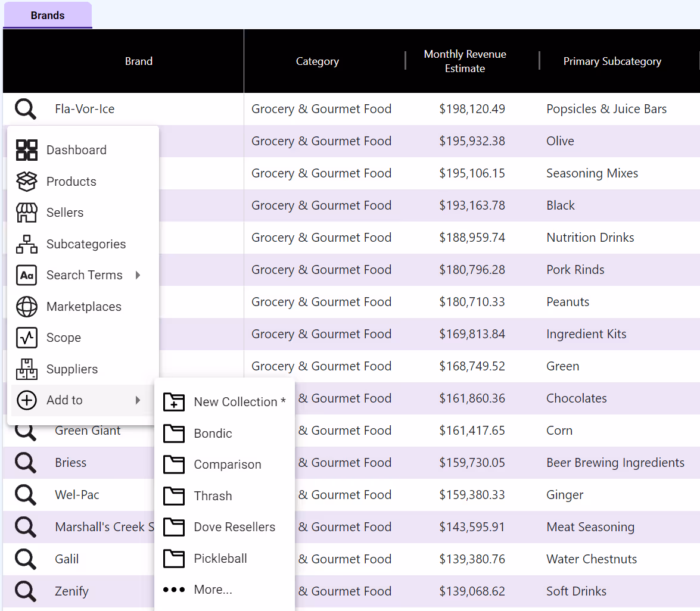This screenshot has height=611, width=700.
Task: Sort by Primary Subcategory header
Action: [x=612, y=61]
